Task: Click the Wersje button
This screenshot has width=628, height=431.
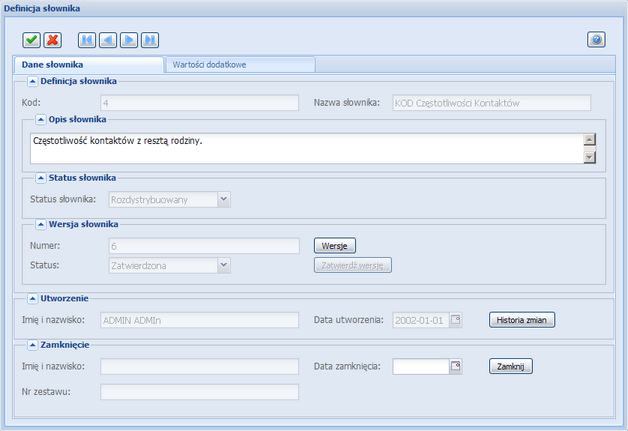Action: (335, 245)
